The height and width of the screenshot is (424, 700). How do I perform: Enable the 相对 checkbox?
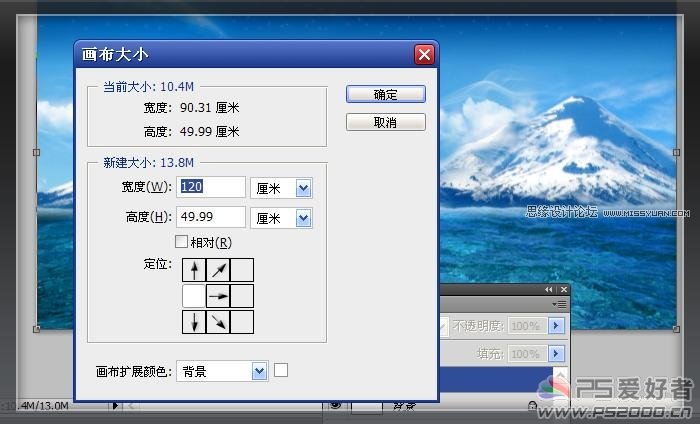pyautogui.click(x=181, y=242)
